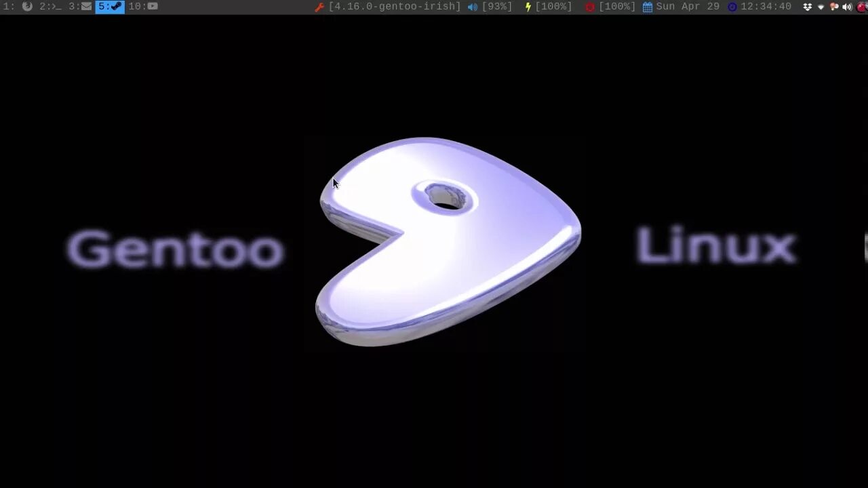Select active workspace 5 with Steam icon
Screen dimensions: 868x488
click(x=110, y=6)
